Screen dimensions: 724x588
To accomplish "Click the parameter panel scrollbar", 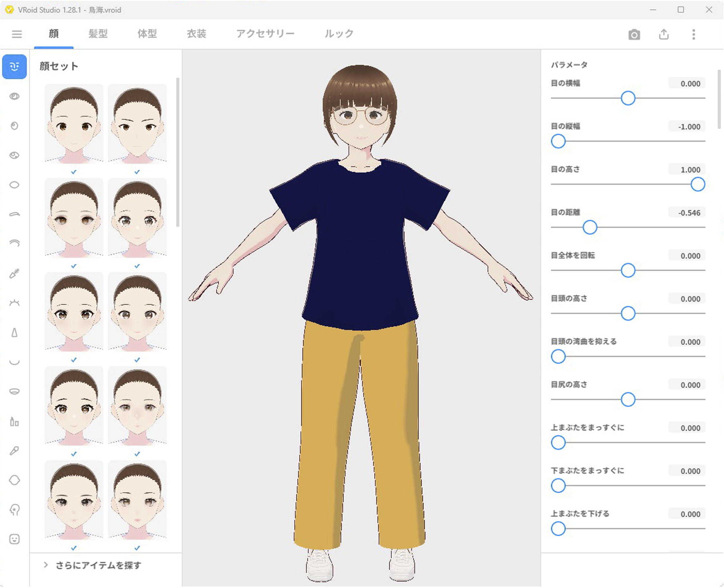I will [x=719, y=100].
